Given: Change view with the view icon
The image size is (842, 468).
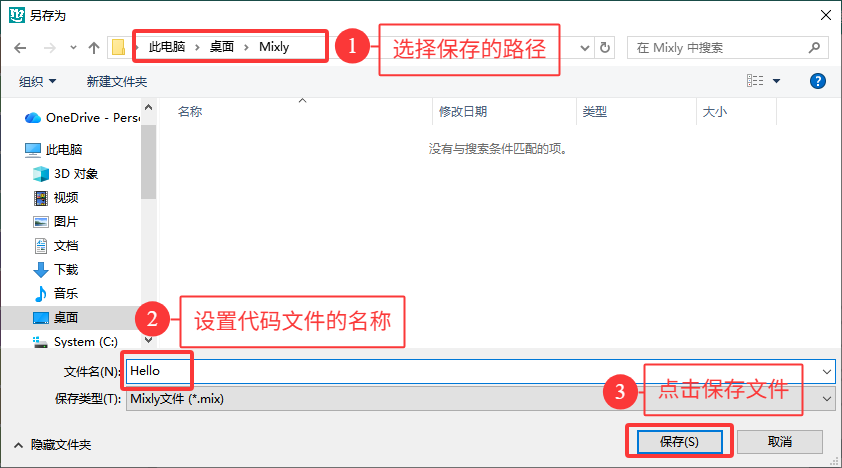Looking at the screenshot, I should tap(755, 81).
